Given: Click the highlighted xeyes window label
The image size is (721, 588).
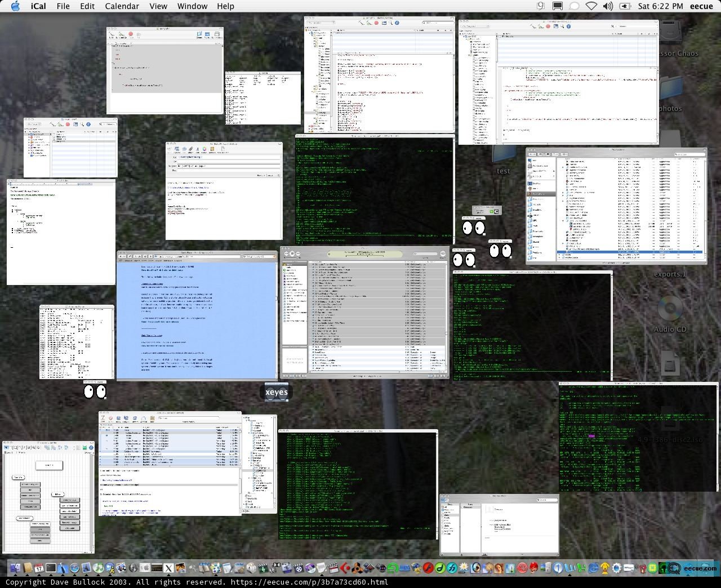Looking at the screenshot, I should coord(277,392).
